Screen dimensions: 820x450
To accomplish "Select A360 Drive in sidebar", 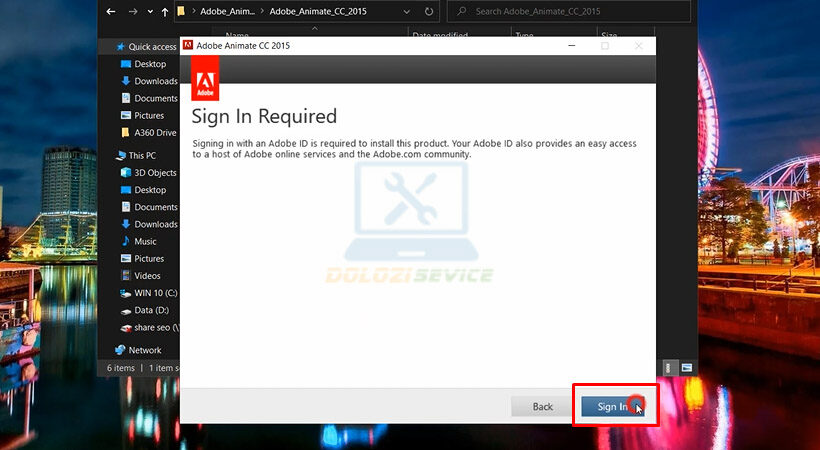I will [x=155, y=132].
